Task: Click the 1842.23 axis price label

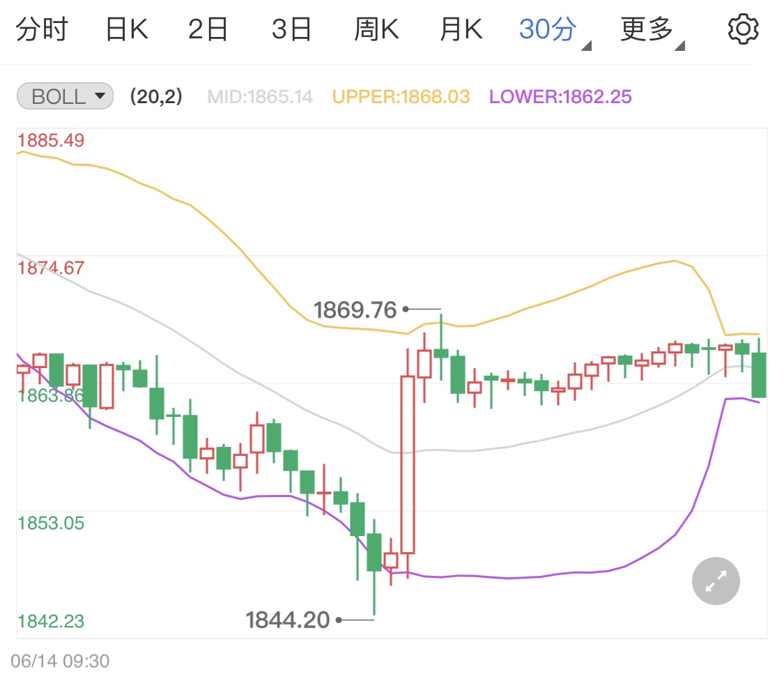Action: 51,622
